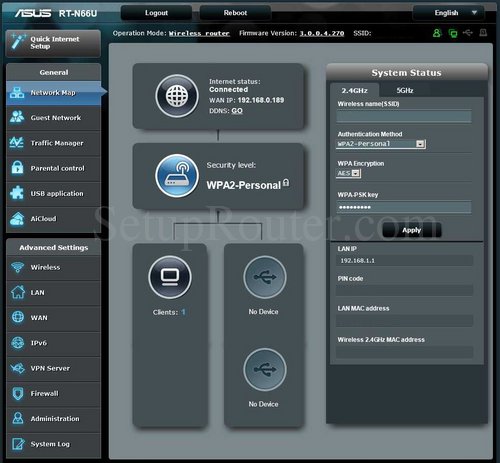The width and height of the screenshot is (500, 463).
Task: Click the lower USB No Device icon
Action: click(265, 369)
